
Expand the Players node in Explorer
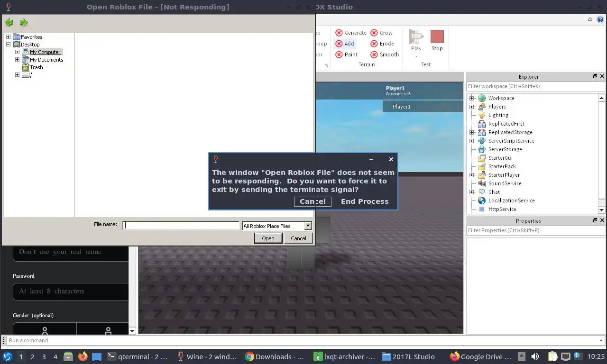coord(472,107)
